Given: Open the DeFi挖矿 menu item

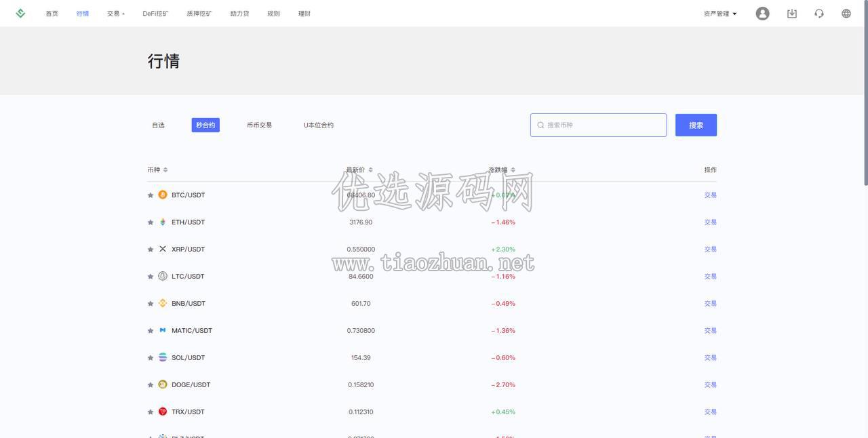Looking at the screenshot, I should (155, 14).
